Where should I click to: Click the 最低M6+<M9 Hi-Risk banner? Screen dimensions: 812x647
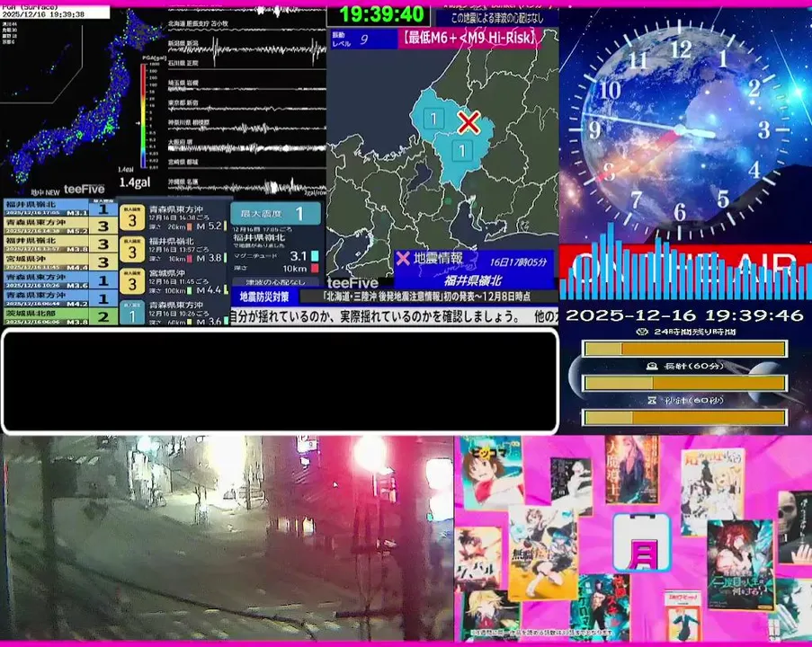click(469, 38)
